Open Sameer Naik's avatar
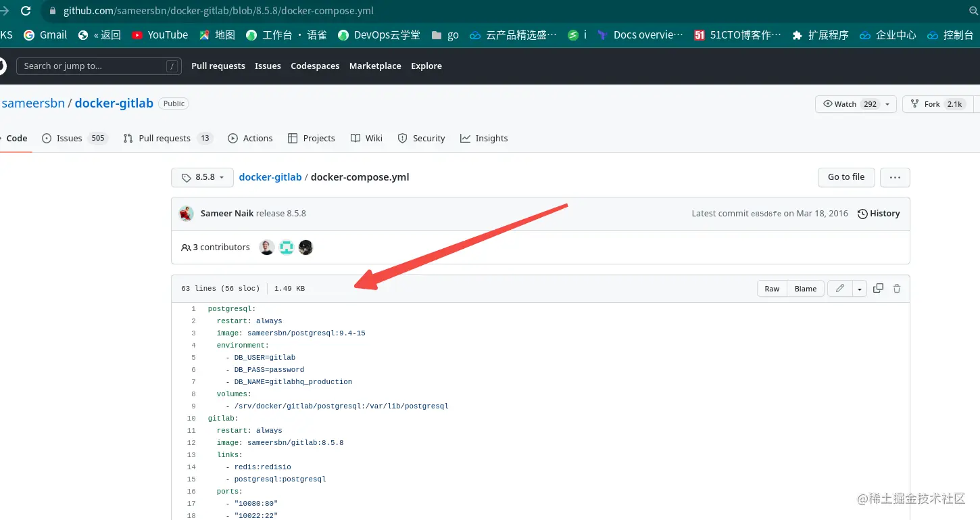The image size is (980, 520). (x=187, y=214)
